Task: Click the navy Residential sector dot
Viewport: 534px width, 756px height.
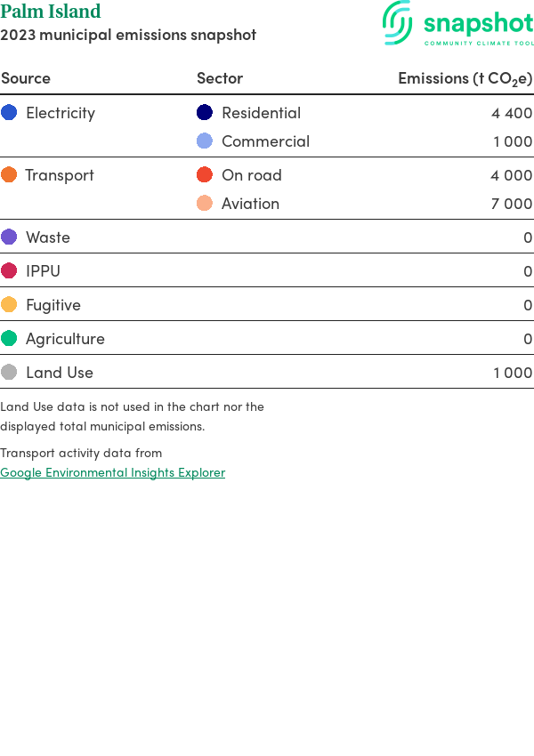Action: point(205,113)
